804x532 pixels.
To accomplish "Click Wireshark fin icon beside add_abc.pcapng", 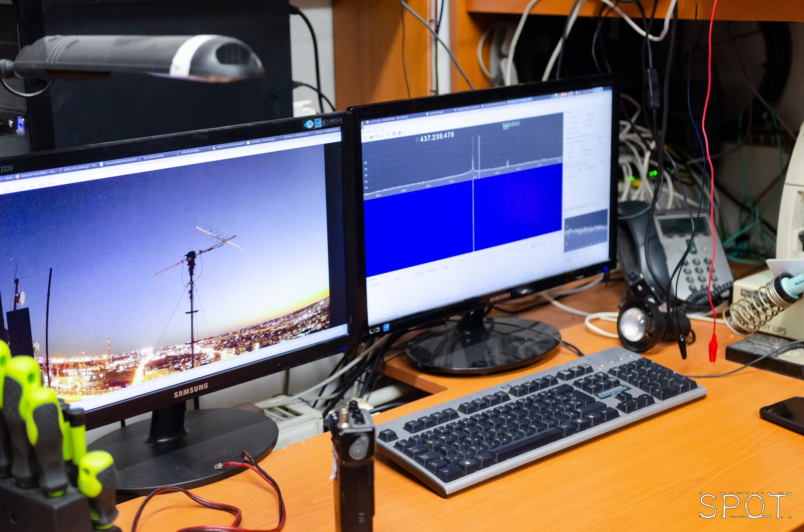I will pyautogui.click(x=179, y=153).
